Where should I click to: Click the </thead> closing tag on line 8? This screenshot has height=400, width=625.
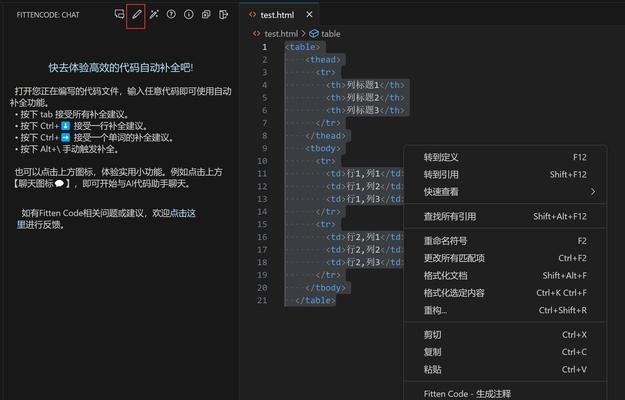(326, 136)
